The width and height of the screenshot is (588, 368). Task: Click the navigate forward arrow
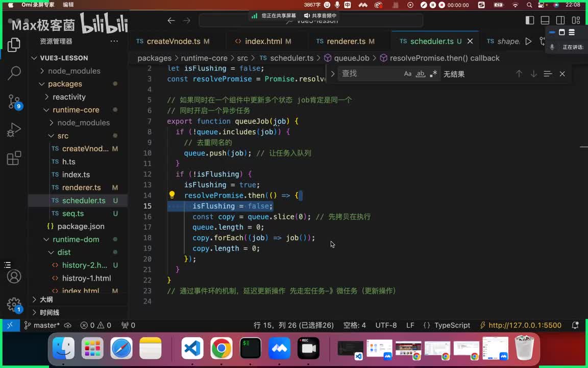coord(186,20)
